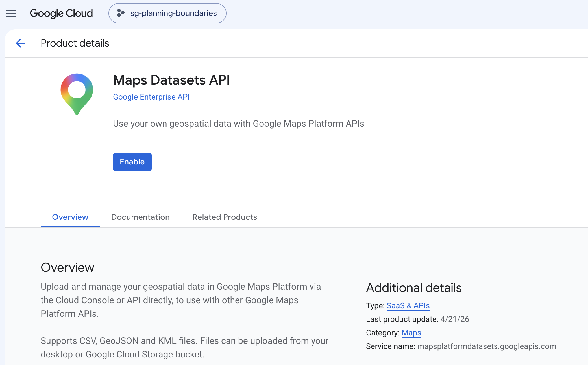Click the Maps Datasets API heading
The image size is (588, 365).
171,80
